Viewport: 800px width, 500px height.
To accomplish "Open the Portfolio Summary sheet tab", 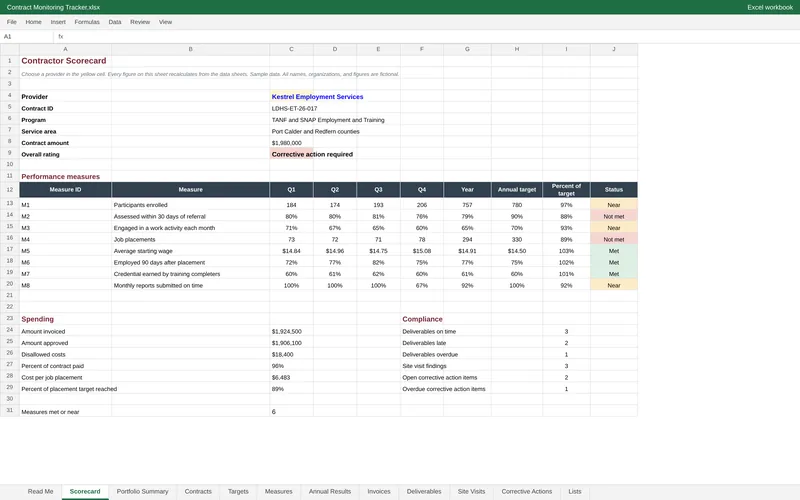I will [142, 491].
